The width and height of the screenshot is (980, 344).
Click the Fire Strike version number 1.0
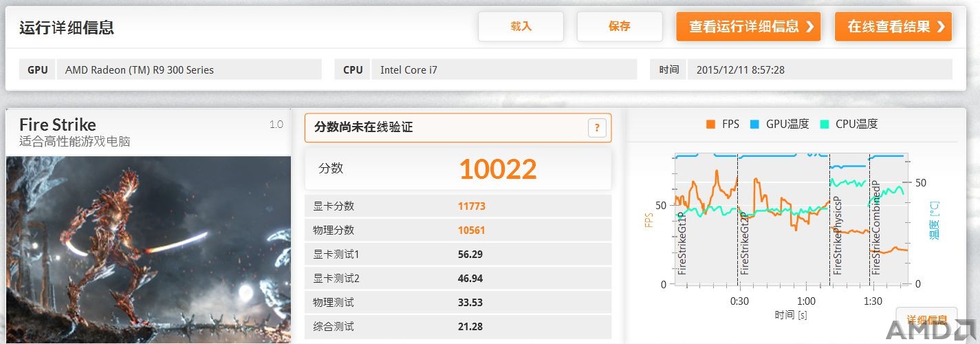point(276,125)
